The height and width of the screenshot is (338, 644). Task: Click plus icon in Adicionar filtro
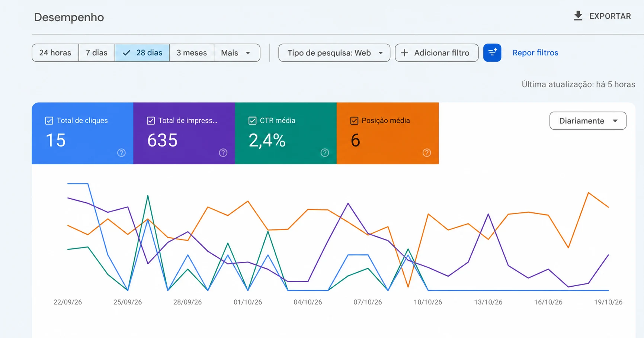pos(404,53)
